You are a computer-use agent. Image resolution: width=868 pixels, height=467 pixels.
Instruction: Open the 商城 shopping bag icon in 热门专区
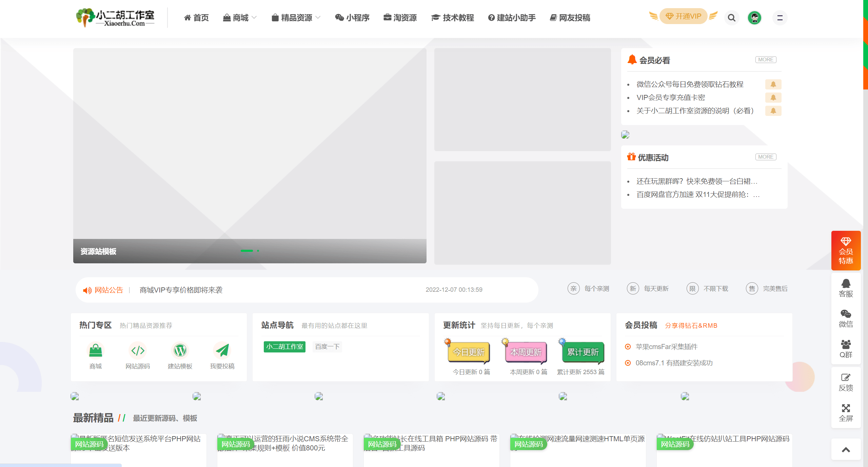pyautogui.click(x=96, y=350)
